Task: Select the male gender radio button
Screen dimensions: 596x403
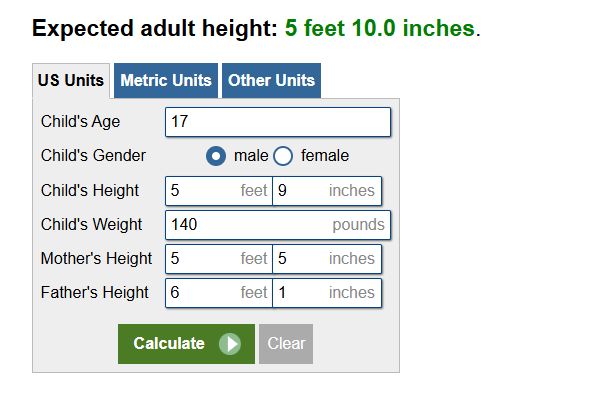Action: point(216,156)
